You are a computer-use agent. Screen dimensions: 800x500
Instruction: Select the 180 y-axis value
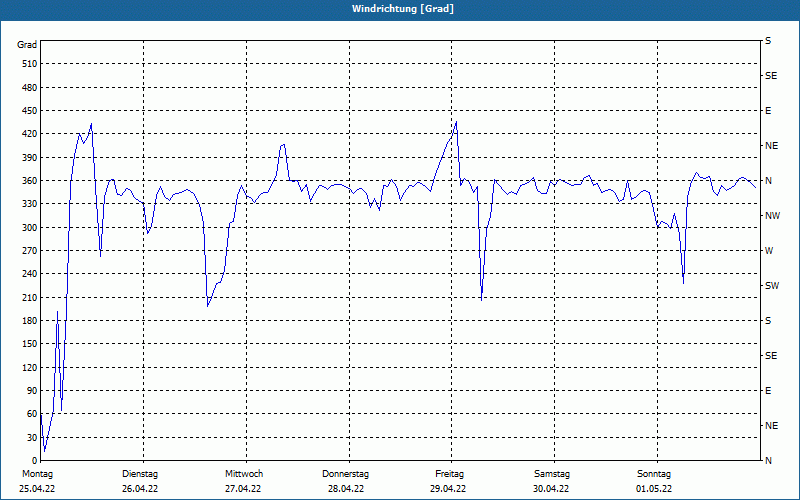(x=30, y=321)
